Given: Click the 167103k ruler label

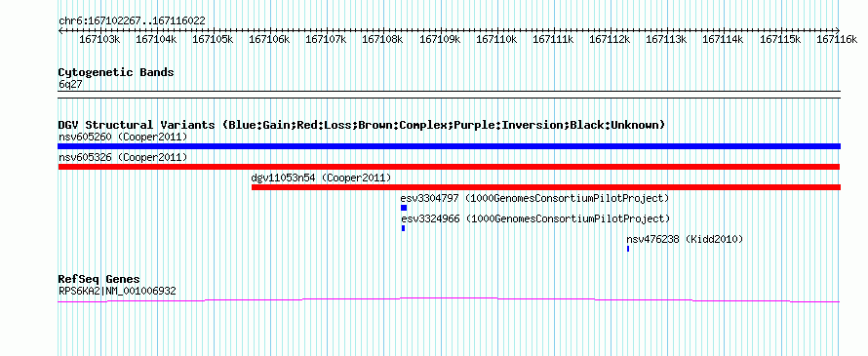Looking at the screenshot, I should 99,39.
